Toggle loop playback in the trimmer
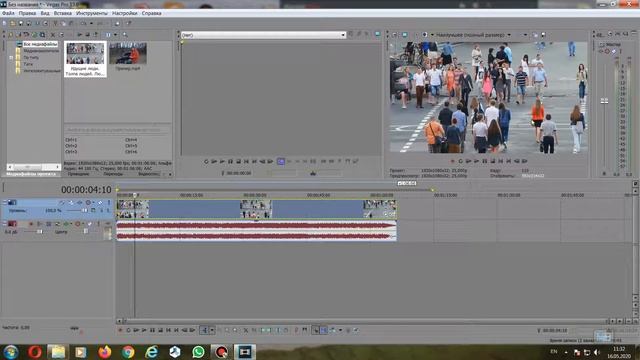 click(206, 162)
